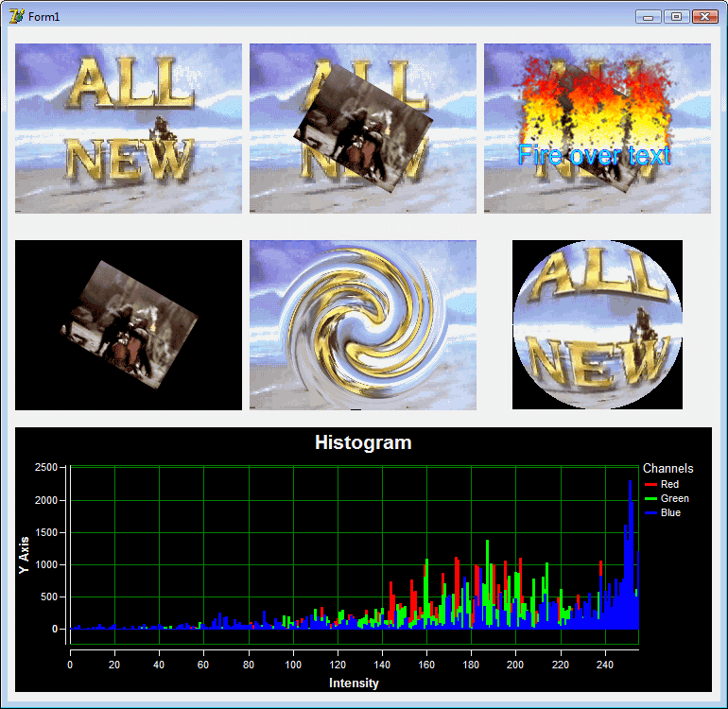Click the 500 value on Y axis

click(49, 597)
